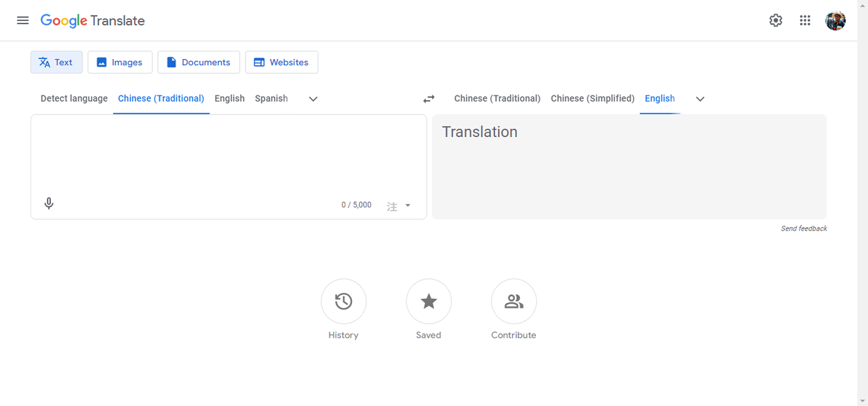Image resolution: width=868 pixels, height=406 pixels.
Task: Click the Translation output panel
Action: (629, 167)
